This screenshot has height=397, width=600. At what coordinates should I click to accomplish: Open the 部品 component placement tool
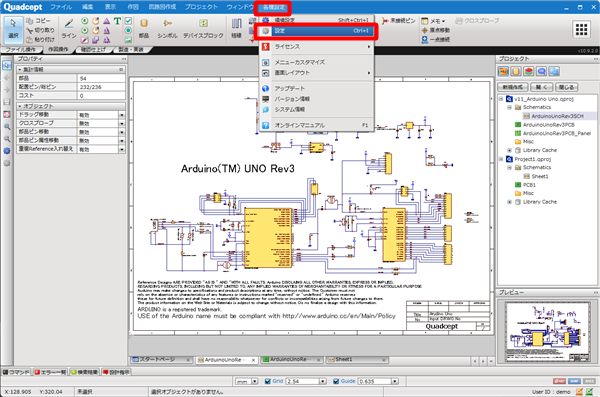[144, 29]
